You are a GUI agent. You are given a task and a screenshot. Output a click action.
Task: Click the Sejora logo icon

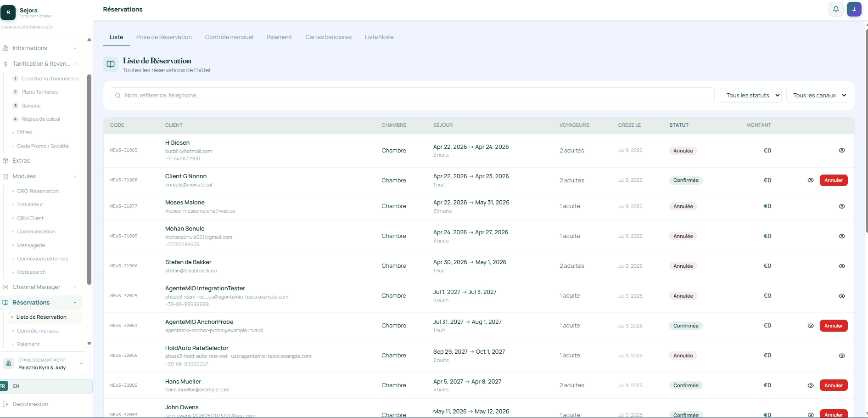click(8, 12)
